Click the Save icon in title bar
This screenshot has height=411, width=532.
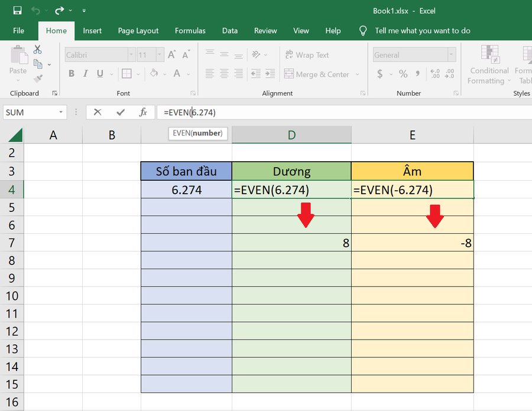pos(17,11)
